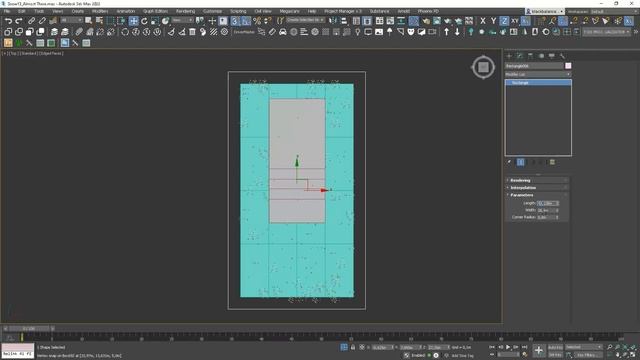This screenshot has height=360, width=640.
Task: Click the object color swatch
Action: click(x=568, y=66)
